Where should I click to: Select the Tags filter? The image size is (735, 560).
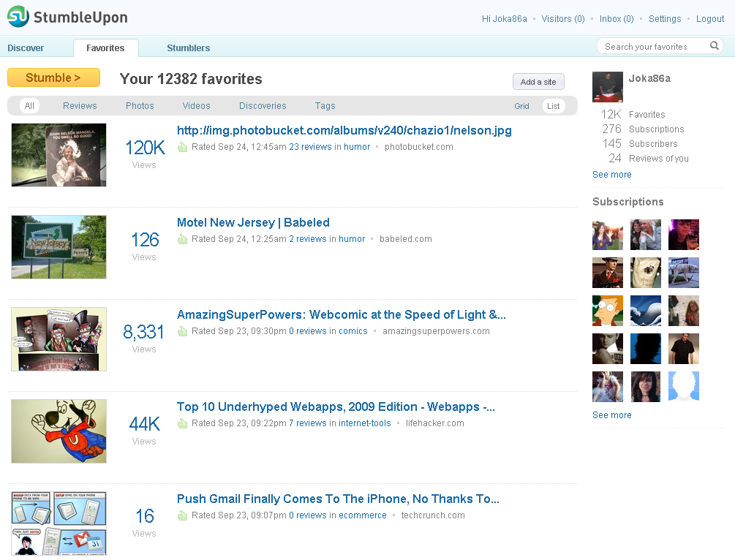tap(325, 105)
